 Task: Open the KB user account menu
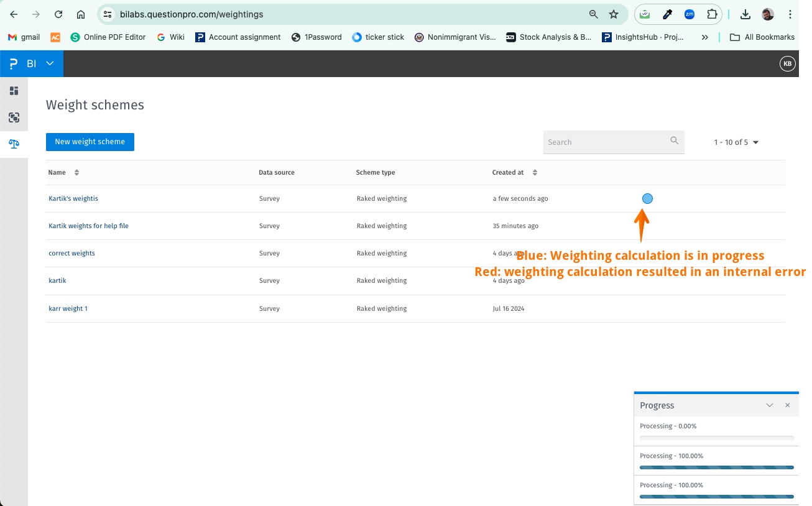pos(788,63)
